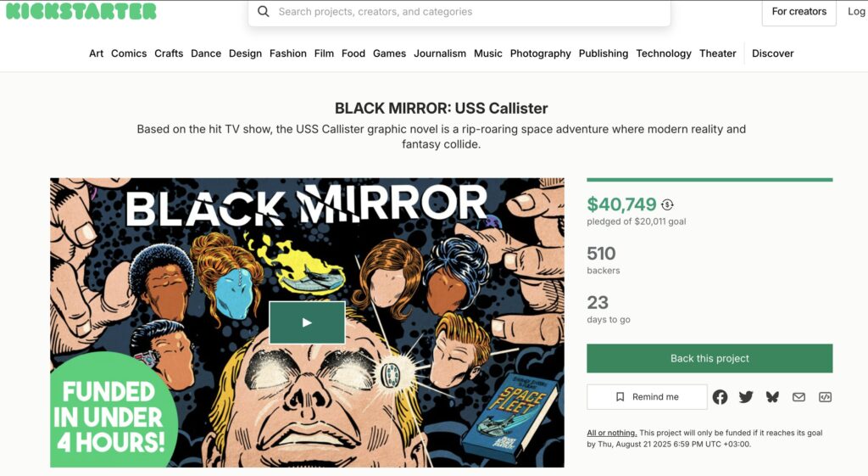Share the project on Bluesky

click(x=772, y=397)
